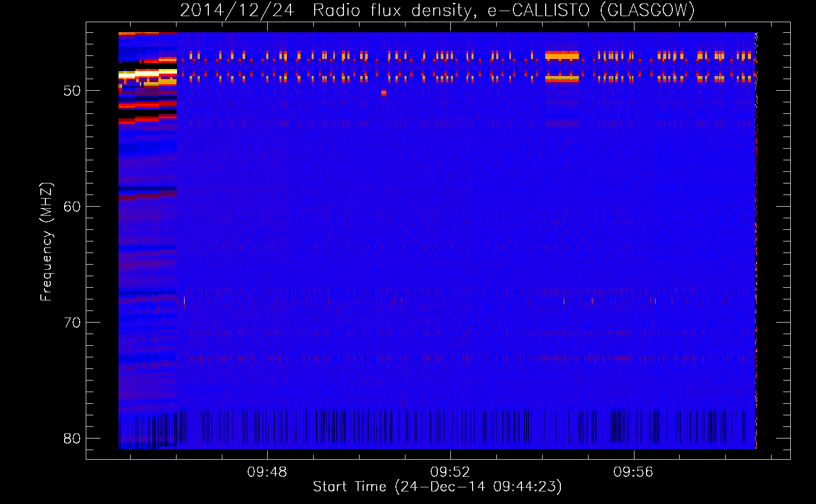Click the time tick label '09:56'
This screenshot has width=816, height=504.
point(633,472)
